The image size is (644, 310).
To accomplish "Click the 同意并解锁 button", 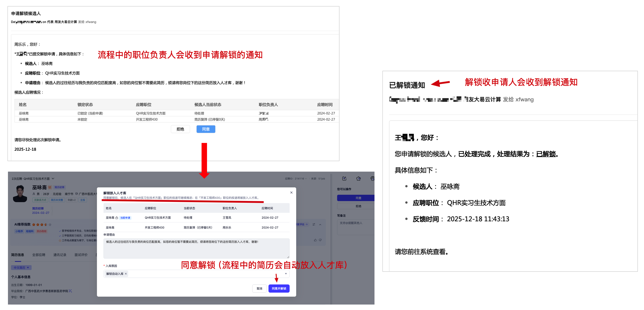I will click(279, 288).
